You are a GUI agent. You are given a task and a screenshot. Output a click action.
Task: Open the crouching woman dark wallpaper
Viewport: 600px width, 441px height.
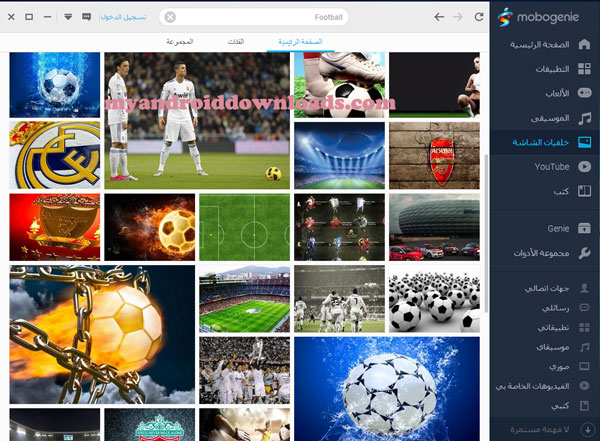point(434,85)
